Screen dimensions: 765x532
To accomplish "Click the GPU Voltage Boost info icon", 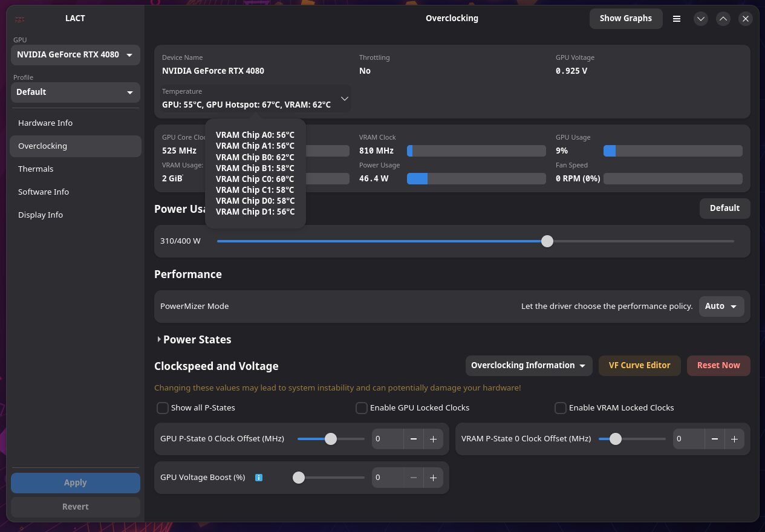I will [259, 478].
